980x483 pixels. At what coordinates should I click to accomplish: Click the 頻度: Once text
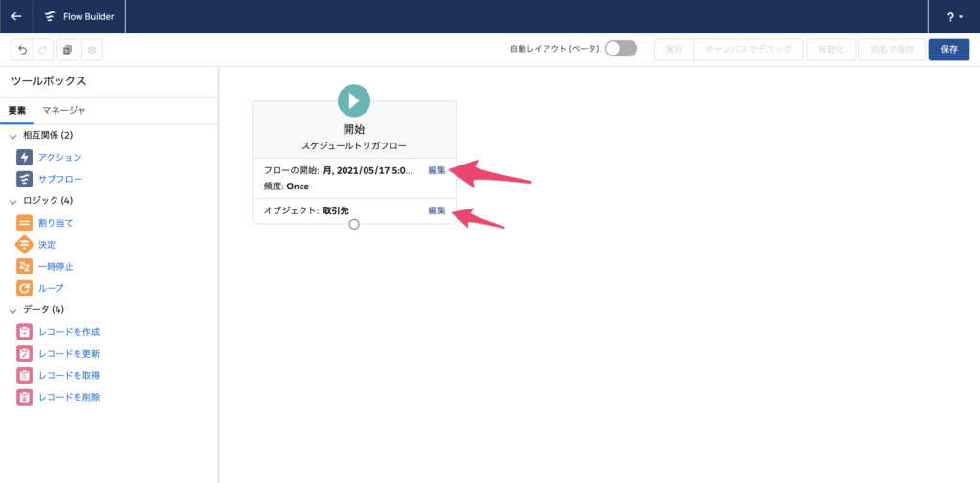286,187
